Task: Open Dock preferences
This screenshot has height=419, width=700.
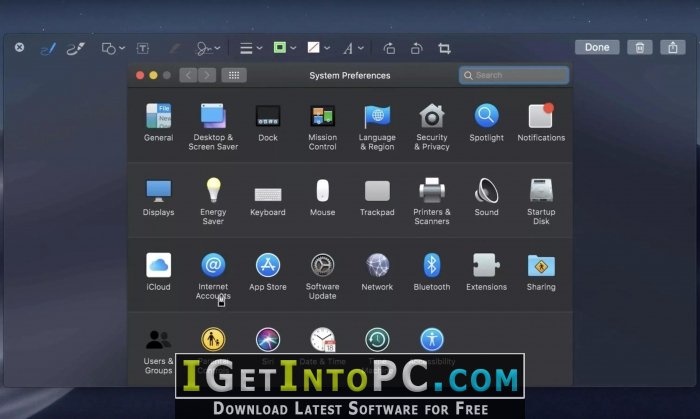Action: [268, 122]
